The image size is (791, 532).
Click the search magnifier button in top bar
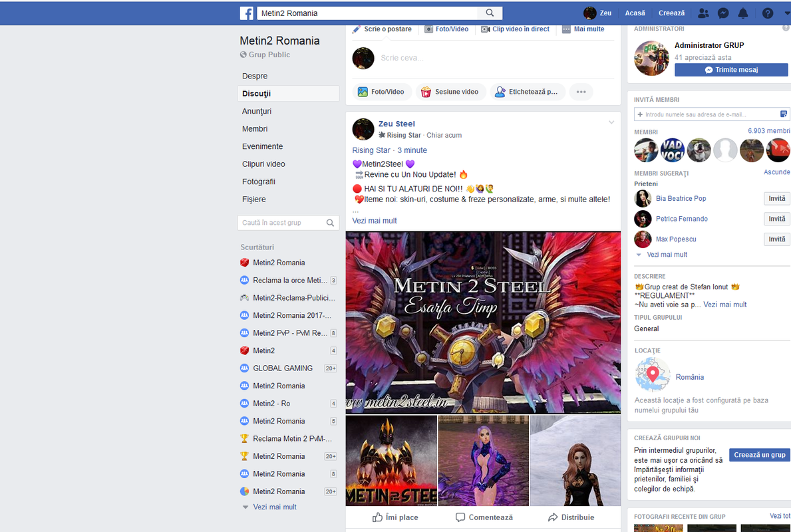[490, 13]
